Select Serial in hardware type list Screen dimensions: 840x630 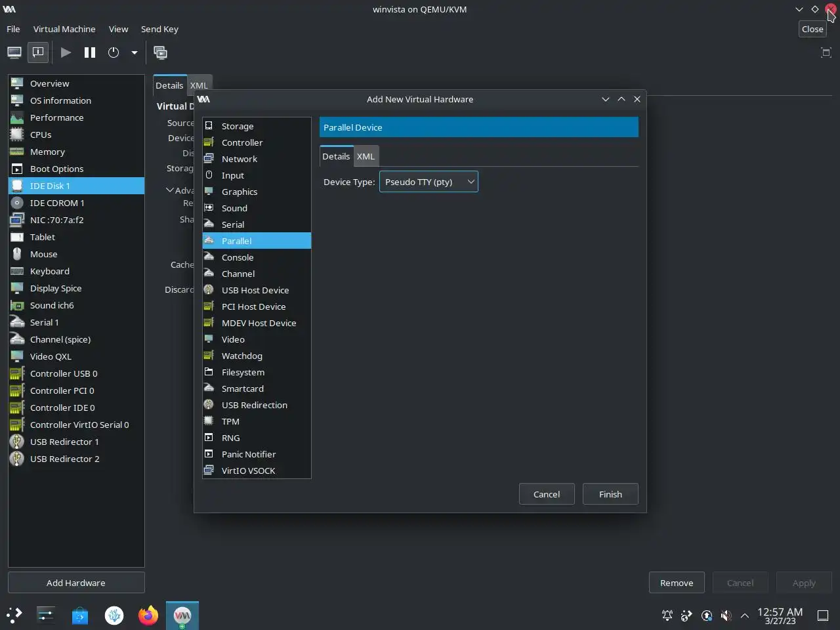coord(257,224)
